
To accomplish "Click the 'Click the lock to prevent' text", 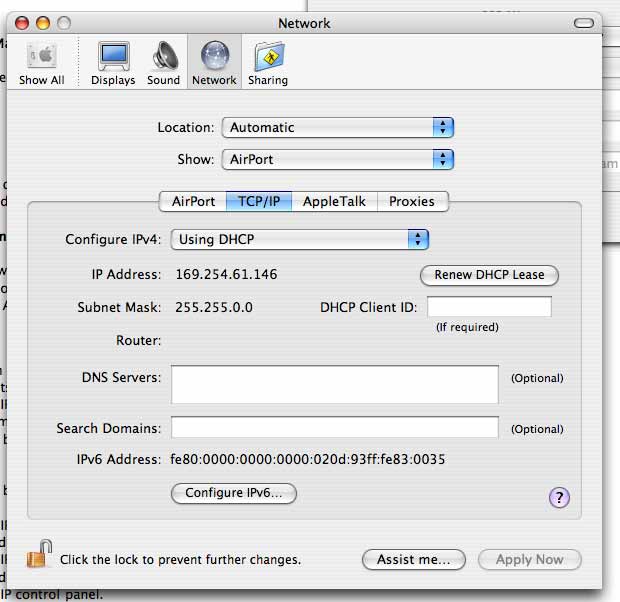I will [x=180, y=560].
